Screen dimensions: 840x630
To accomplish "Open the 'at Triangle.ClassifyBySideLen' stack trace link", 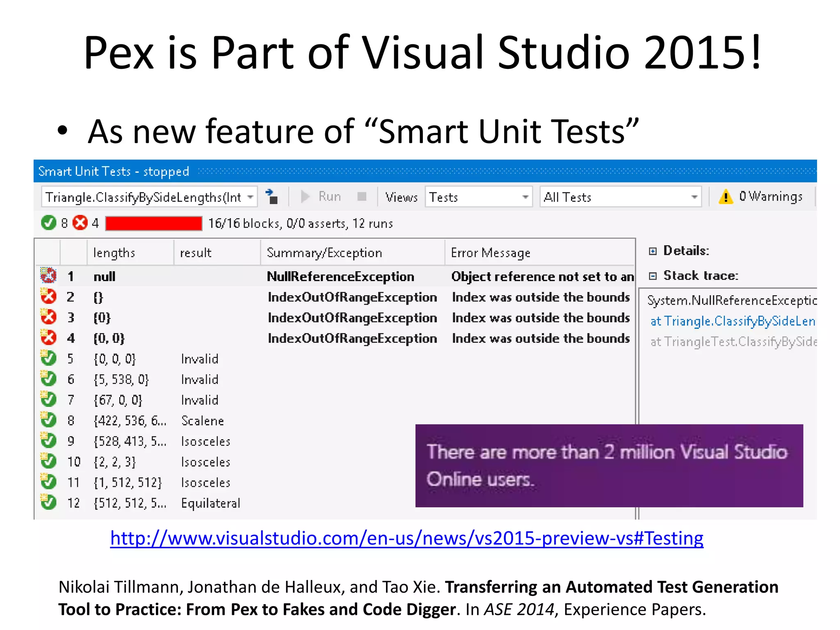I will (733, 321).
